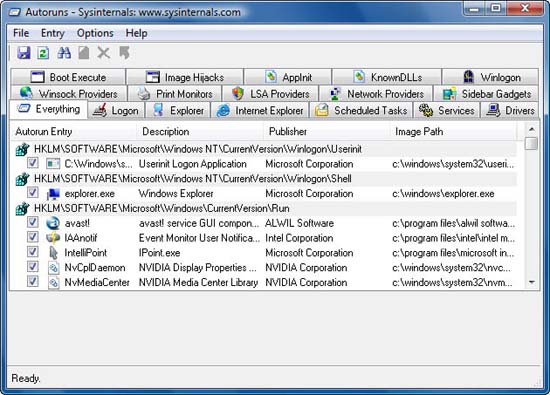Click the C:\Windows\s... userinit entry icon

click(53, 164)
